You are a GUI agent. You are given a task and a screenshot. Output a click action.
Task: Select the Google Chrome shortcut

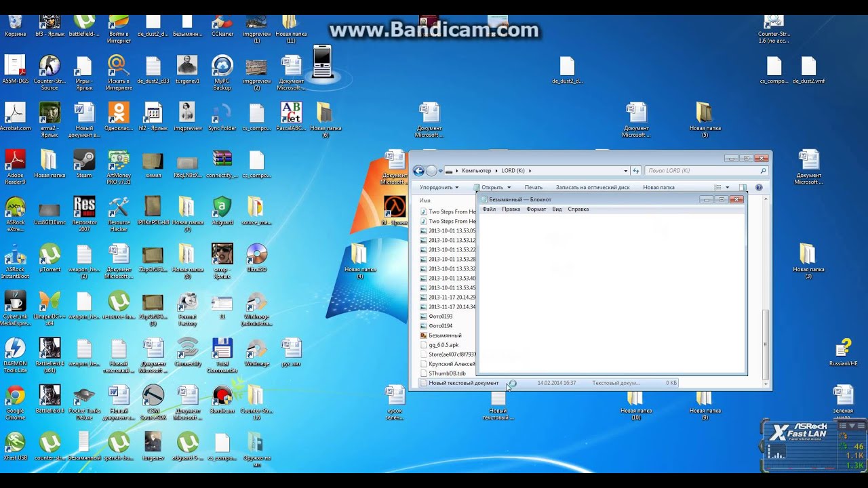click(x=15, y=402)
